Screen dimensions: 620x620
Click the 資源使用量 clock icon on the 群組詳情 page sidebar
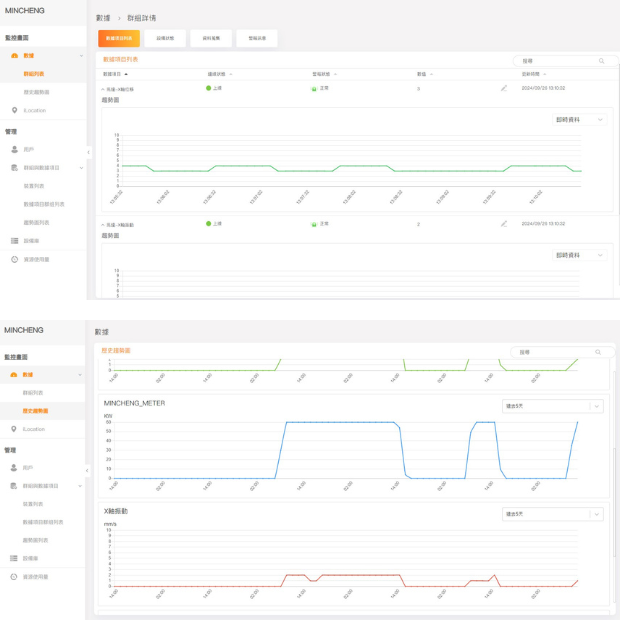point(15,259)
